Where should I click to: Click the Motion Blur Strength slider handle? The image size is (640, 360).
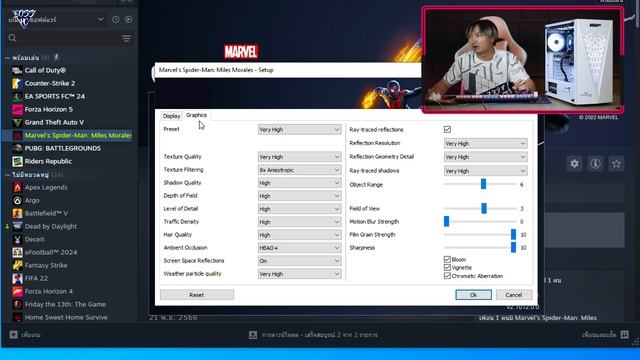[x=447, y=221]
